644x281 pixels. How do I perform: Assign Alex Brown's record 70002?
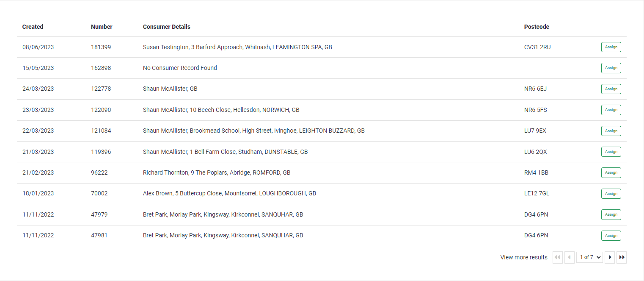point(611,194)
